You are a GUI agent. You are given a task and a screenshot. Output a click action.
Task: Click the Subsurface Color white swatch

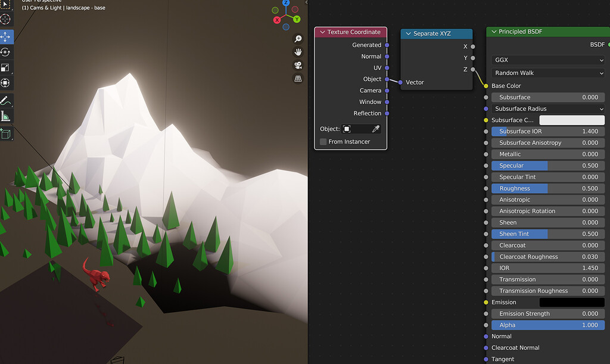point(572,120)
